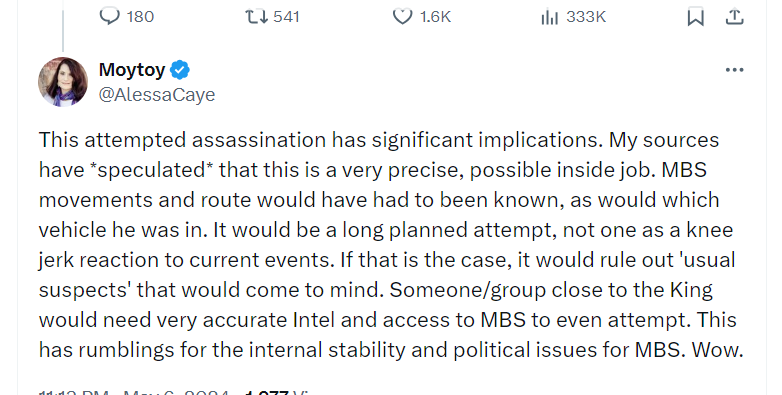Click the 1.6K likes count
782x395 pixels.
tap(435, 17)
